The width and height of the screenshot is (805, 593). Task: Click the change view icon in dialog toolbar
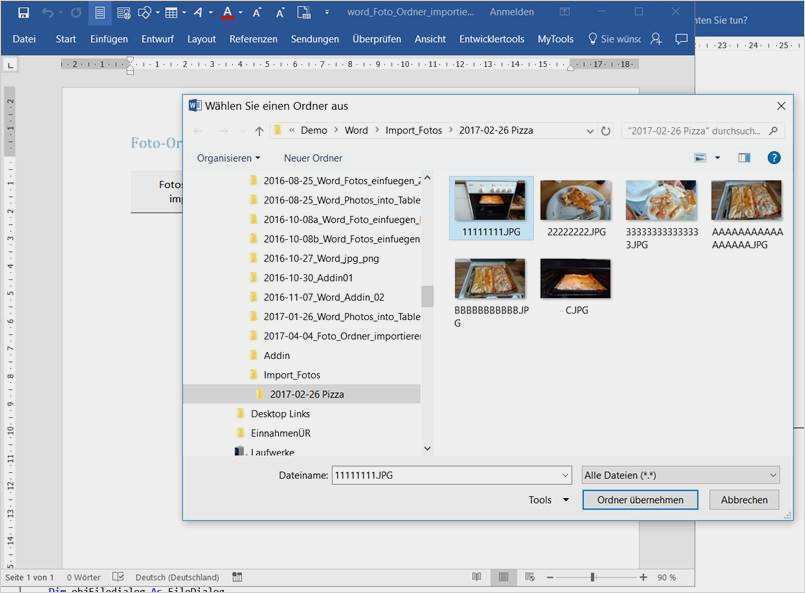coord(700,158)
